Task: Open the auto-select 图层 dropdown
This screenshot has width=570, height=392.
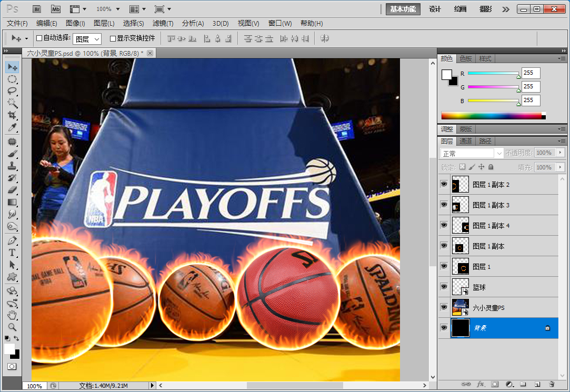Action: tap(87, 39)
